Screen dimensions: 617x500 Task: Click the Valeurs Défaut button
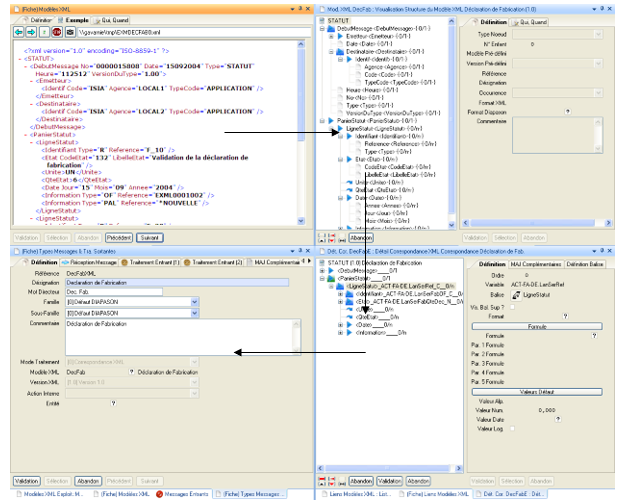[539, 391]
